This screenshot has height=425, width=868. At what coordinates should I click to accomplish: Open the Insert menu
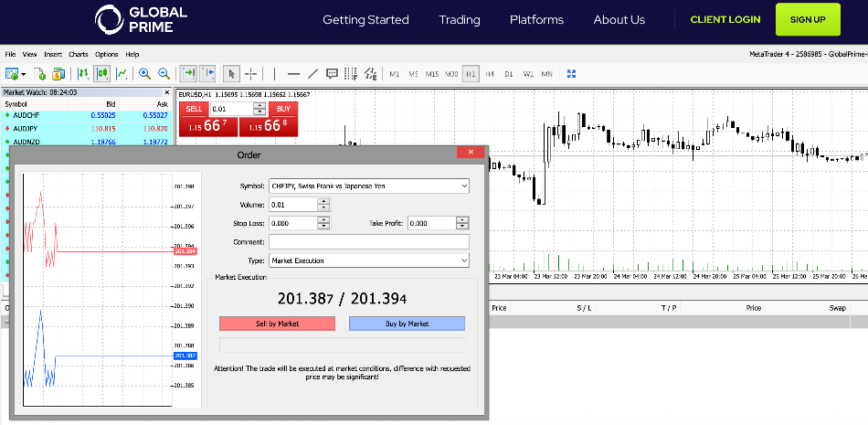click(53, 55)
